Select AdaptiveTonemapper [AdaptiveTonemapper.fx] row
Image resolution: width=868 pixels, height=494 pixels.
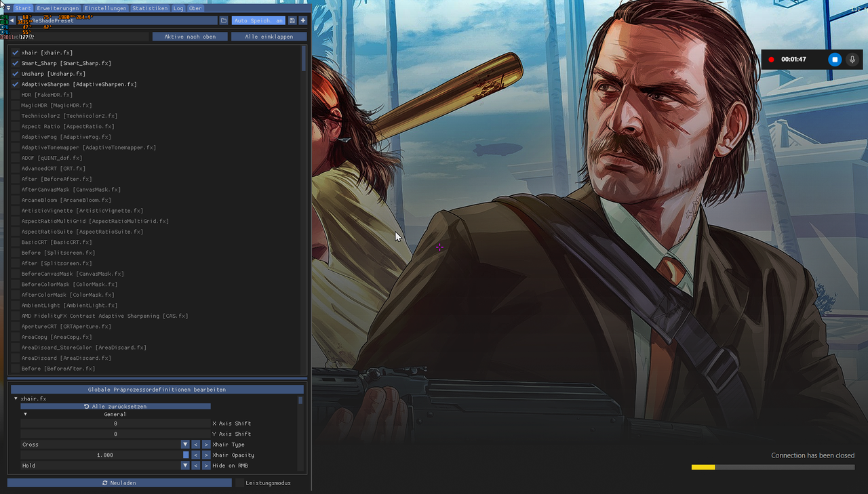click(x=88, y=147)
